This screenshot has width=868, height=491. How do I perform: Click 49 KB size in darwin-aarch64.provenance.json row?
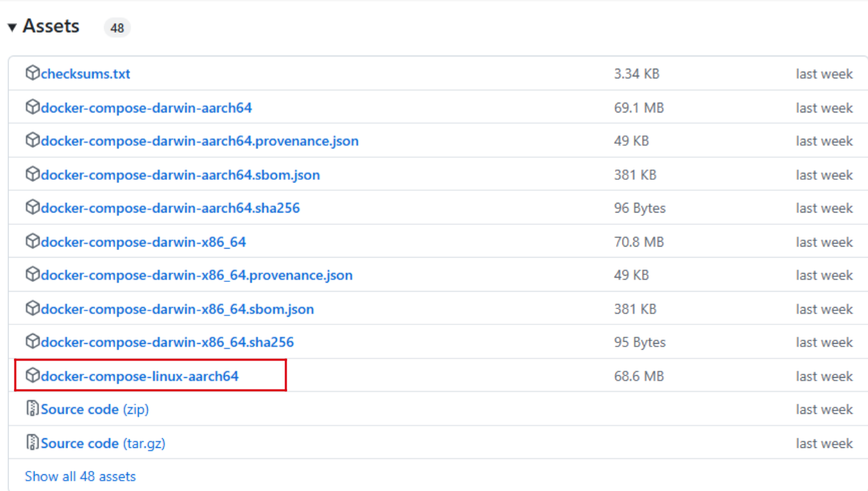631,141
